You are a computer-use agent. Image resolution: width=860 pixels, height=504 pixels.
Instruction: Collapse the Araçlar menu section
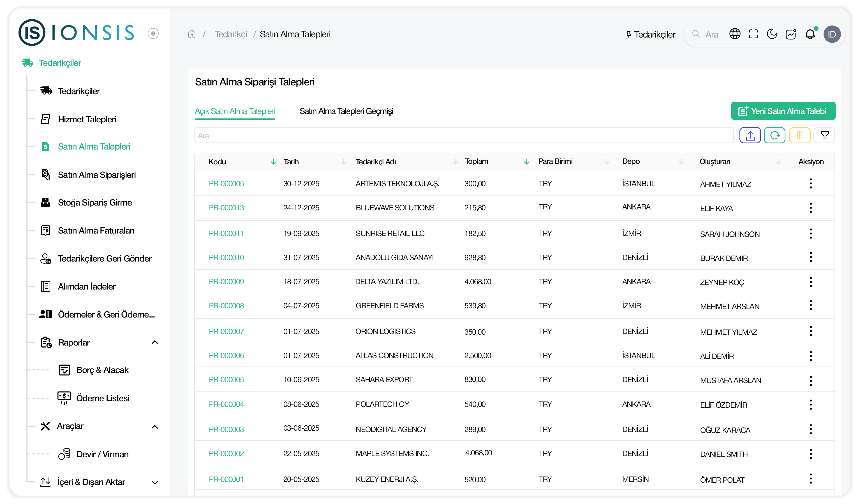[x=155, y=427]
